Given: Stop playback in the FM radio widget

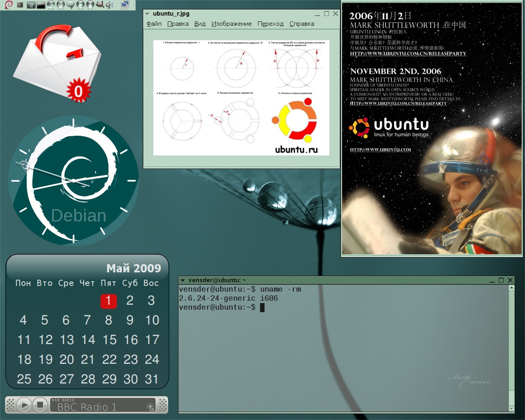Looking at the screenshot, I should [40, 405].
